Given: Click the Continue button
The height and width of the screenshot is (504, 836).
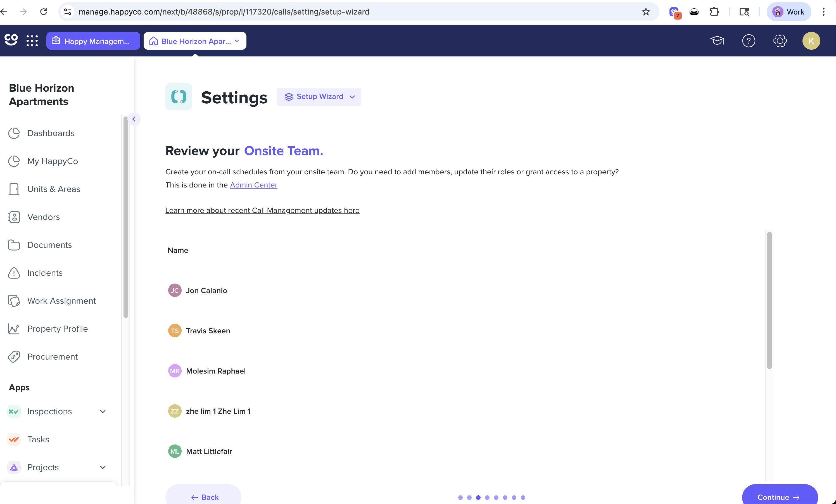Looking at the screenshot, I should [780, 495].
